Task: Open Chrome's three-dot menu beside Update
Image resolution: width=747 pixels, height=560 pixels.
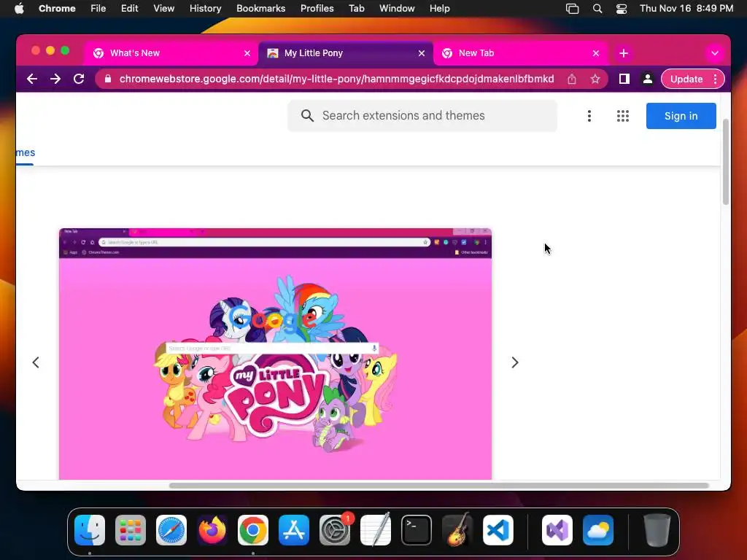Action: click(x=715, y=79)
